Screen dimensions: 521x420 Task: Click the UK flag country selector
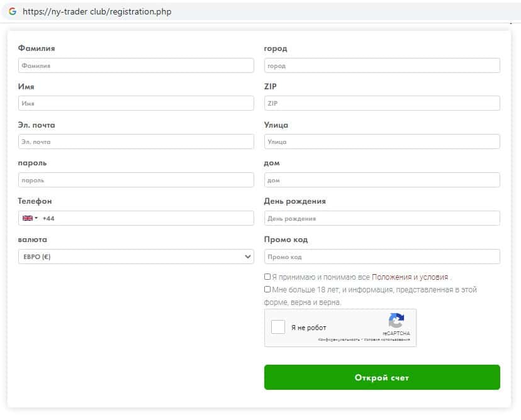[x=28, y=218]
